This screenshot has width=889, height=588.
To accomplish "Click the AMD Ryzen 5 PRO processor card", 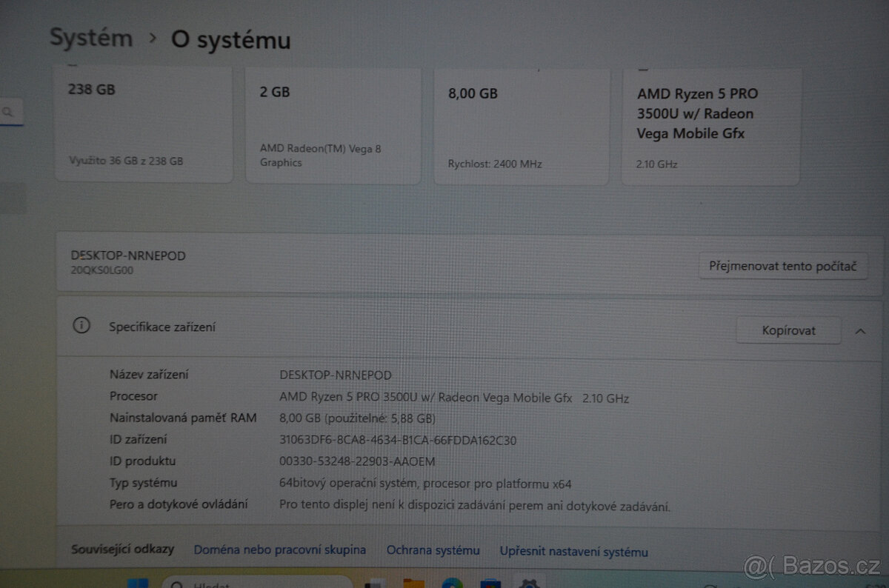I will click(x=710, y=126).
